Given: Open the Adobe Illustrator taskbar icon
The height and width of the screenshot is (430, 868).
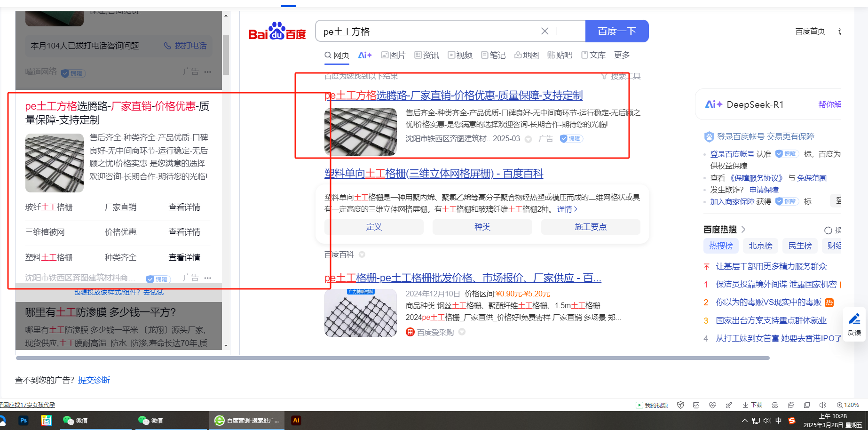Looking at the screenshot, I should pos(296,421).
